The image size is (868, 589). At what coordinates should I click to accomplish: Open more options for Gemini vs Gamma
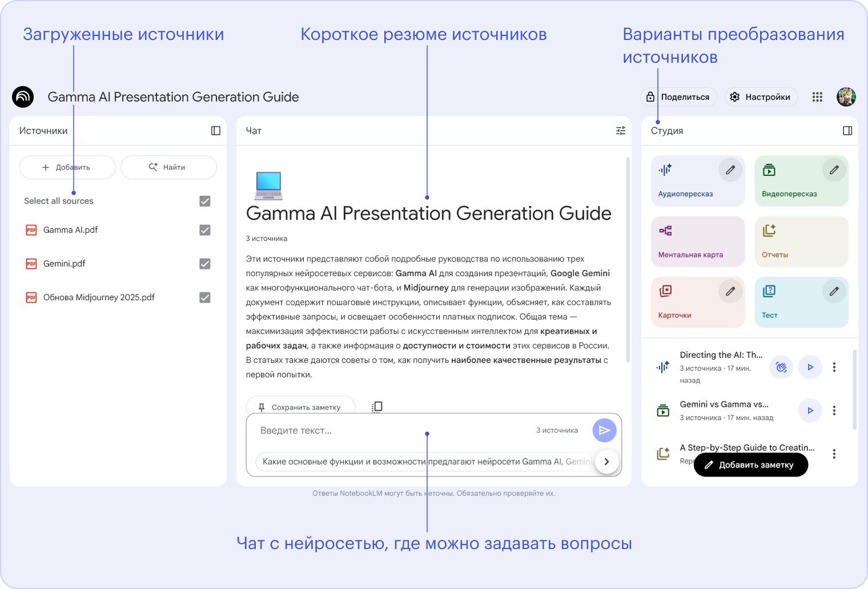(x=834, y=410)
